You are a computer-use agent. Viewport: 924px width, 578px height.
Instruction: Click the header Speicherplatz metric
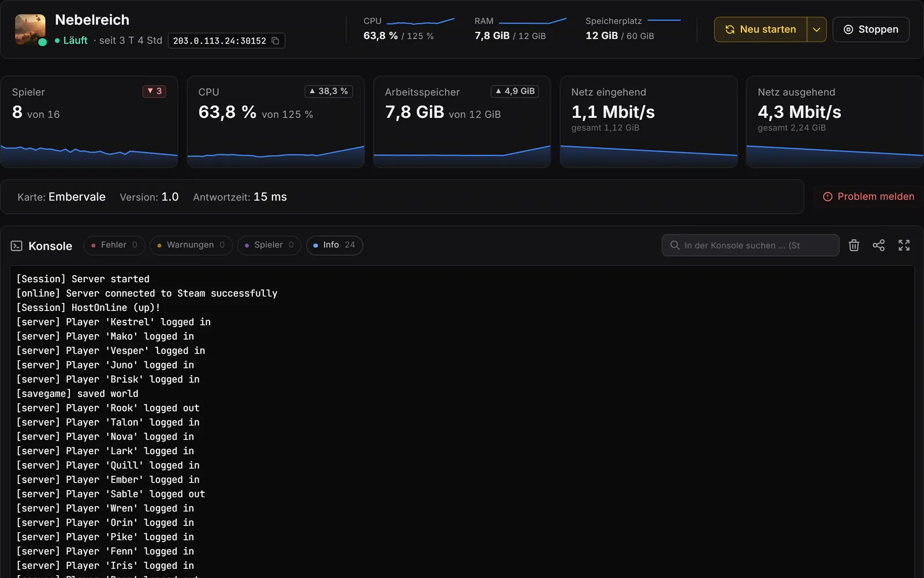point(633,29)
